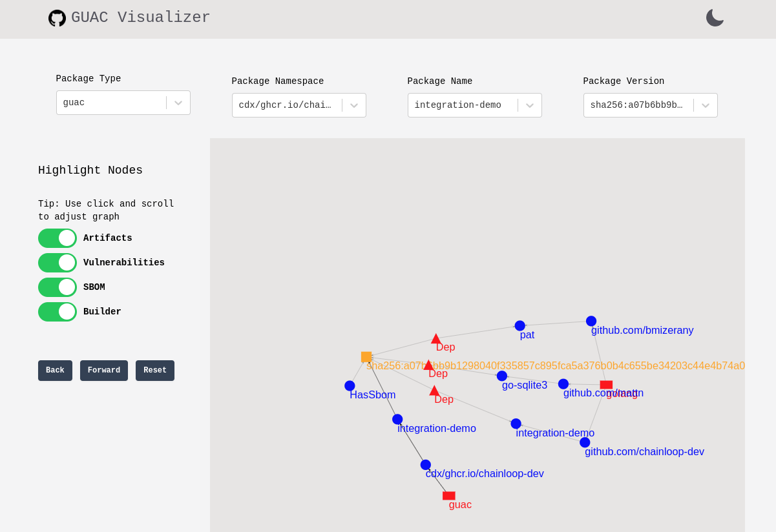The height and width of the screenshot is (532, 776).
Task: Click the blue pat circle node
Action: (519, 325)
